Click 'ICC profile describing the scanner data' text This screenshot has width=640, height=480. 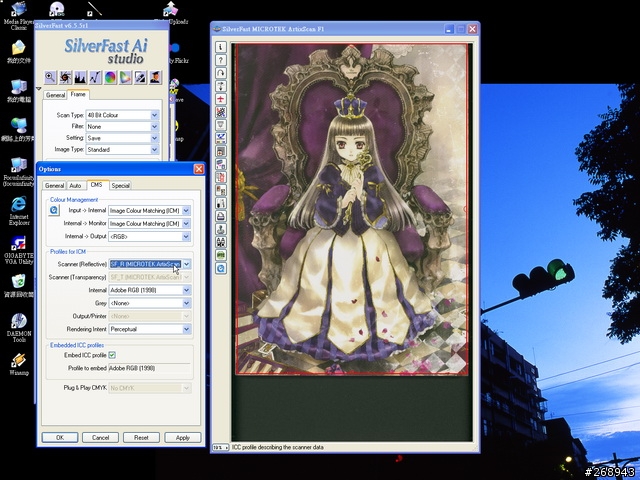(278, 447)
